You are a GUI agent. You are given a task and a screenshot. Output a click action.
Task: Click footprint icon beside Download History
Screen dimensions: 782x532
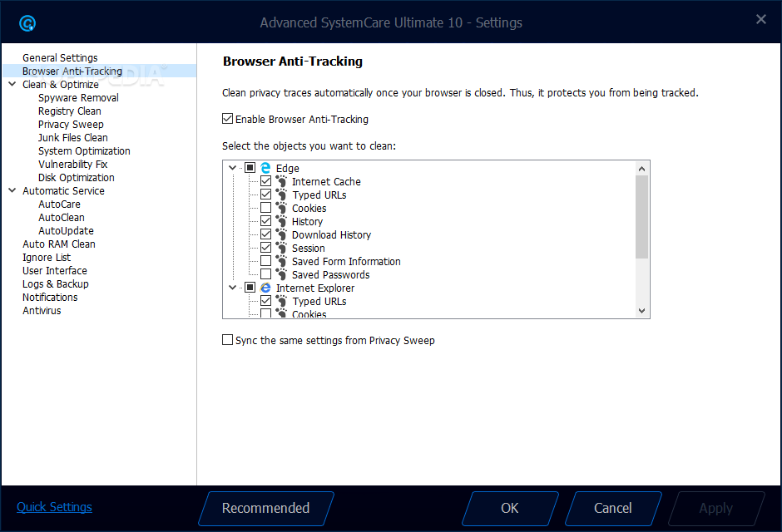coord(281,234)
